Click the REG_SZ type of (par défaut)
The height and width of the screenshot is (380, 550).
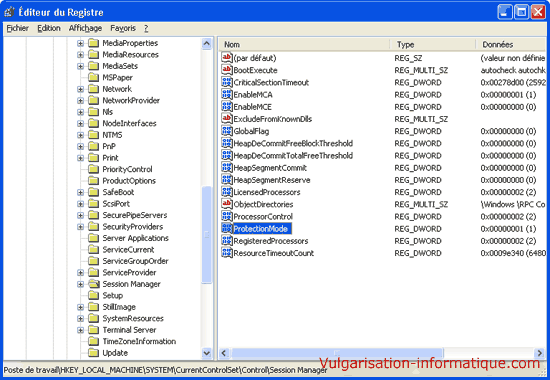point(408,58)
